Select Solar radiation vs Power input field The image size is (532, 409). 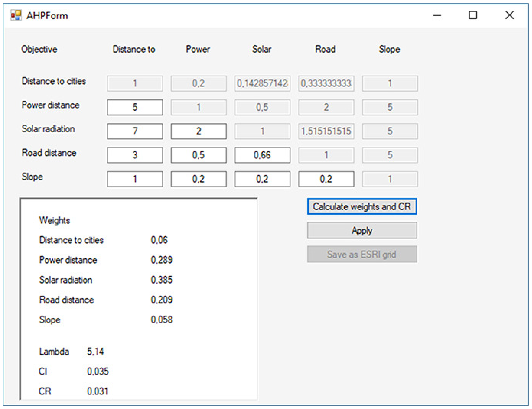[x=199, y=131]
